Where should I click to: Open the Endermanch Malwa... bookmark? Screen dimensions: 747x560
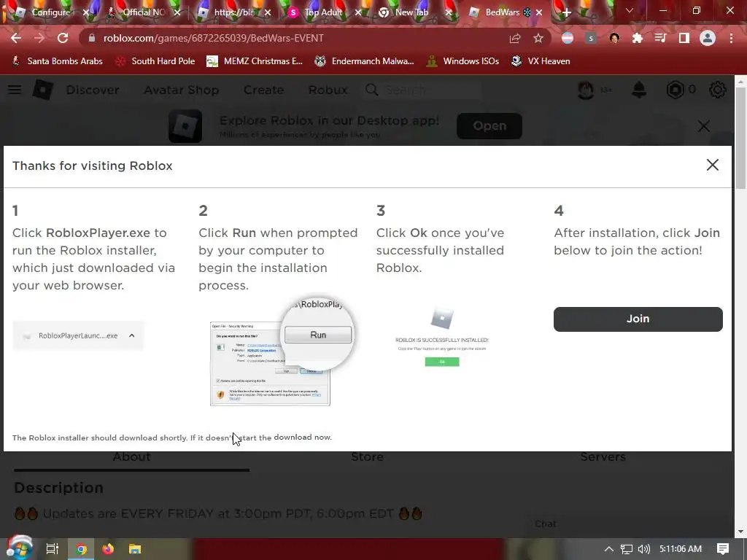pyautogui.click(x=365, y=61)
